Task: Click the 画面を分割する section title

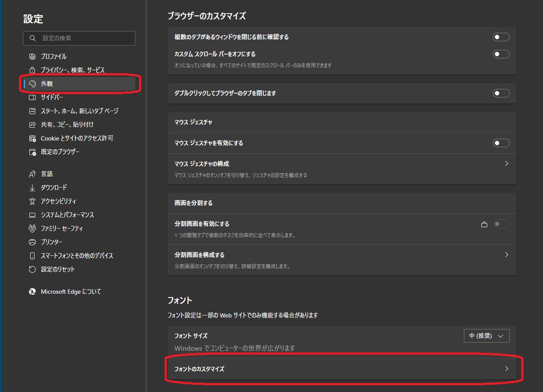Action: coord(194,203)
